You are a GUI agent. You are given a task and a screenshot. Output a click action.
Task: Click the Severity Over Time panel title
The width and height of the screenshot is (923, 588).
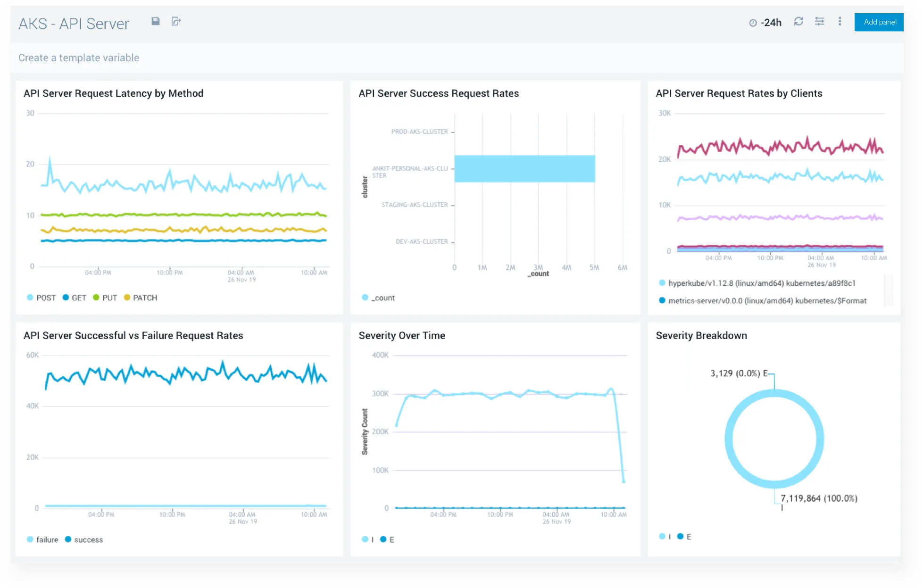point(402,335)
